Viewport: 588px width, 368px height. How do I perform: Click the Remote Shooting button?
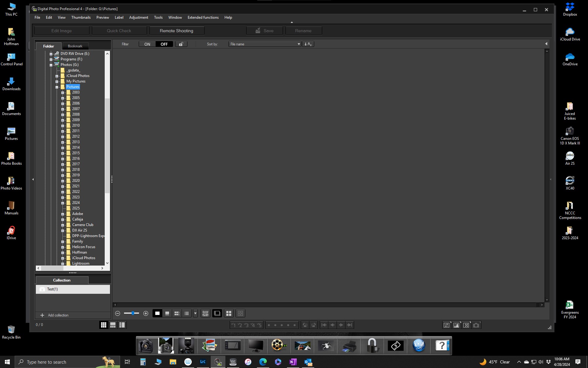[x=176, y=31]
